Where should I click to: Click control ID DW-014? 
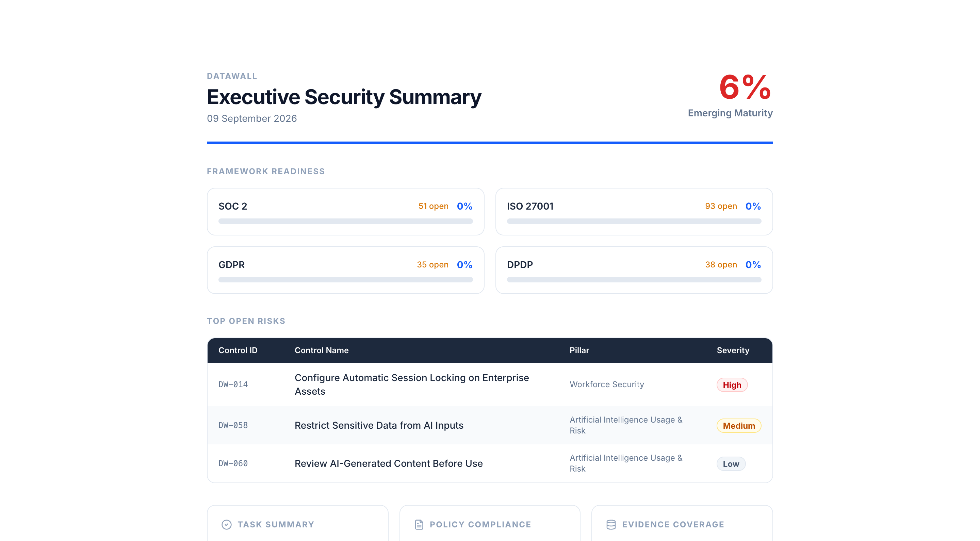[x=233, y=384]
